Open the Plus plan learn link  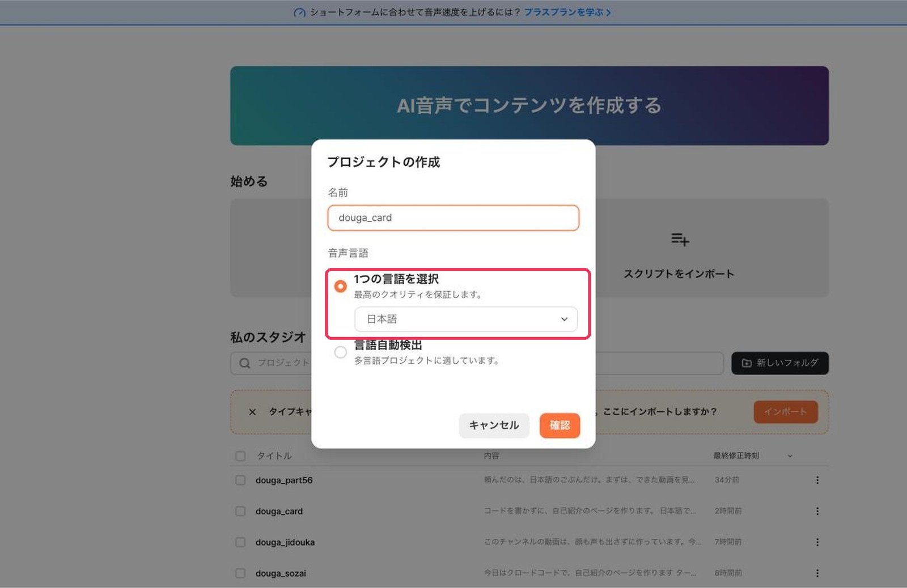(567, 12)
